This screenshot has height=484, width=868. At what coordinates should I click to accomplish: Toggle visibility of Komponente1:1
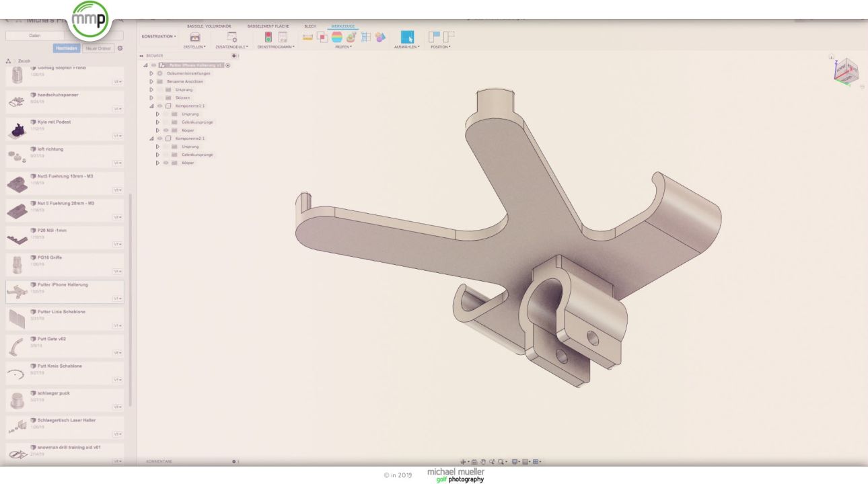159,106
